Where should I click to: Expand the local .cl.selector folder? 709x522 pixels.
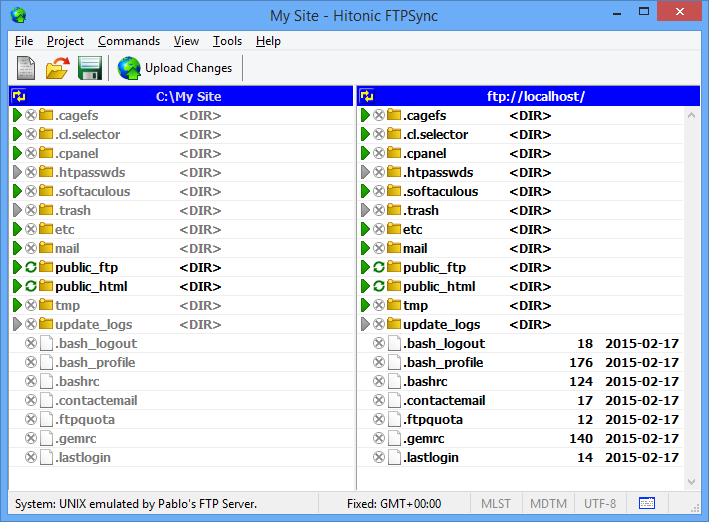18,134
